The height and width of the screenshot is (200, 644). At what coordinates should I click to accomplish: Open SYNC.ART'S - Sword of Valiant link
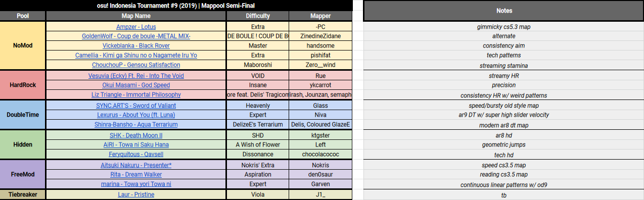tap(136, 106)
